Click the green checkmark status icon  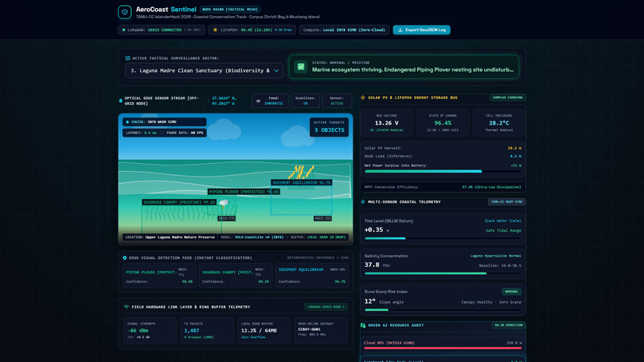(301, 66)
